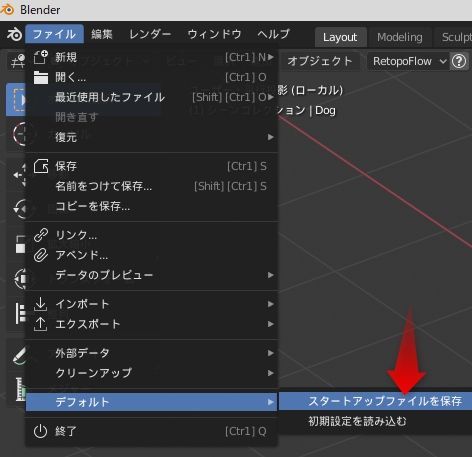Expand the 最近使用したファイル submenu arrow
Viewport: 472px width, 457px height.
(x=271, y=97)
